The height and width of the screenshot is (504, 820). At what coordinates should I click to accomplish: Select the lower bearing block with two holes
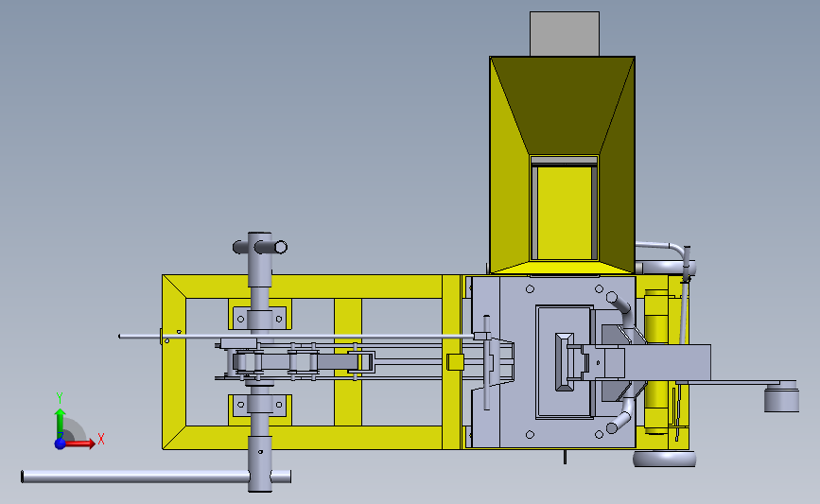(260, 406)
